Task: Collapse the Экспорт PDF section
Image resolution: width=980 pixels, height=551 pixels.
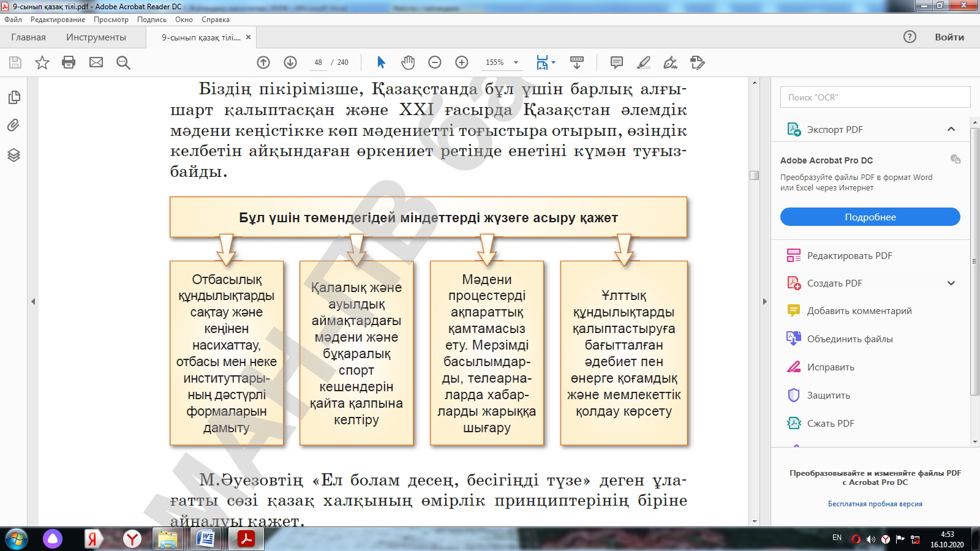Action: [951, 129]
